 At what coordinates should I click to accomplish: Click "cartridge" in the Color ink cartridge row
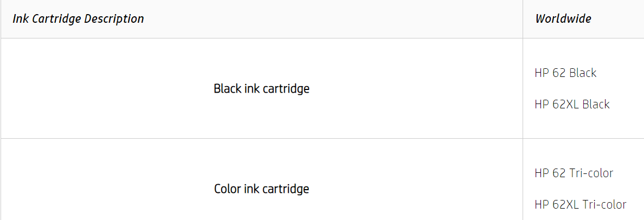[x=286, y=189]
